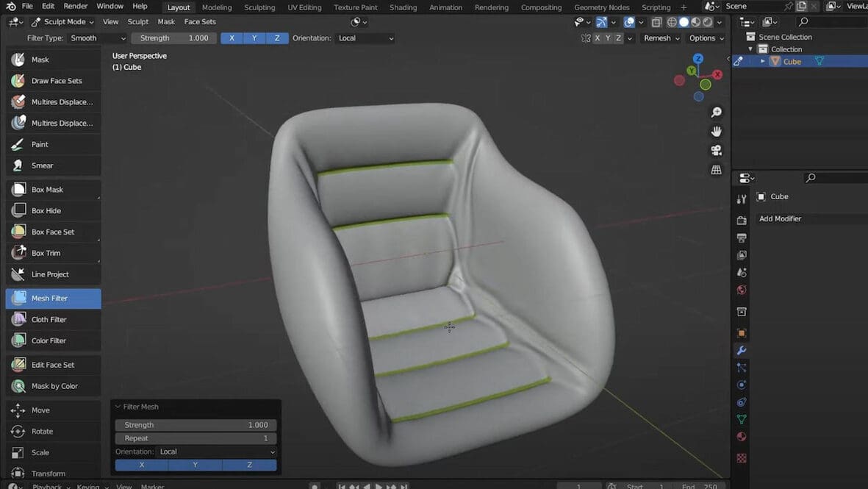
Task: Toggle Z axis in header filter
Action: [x=277, y=38]
